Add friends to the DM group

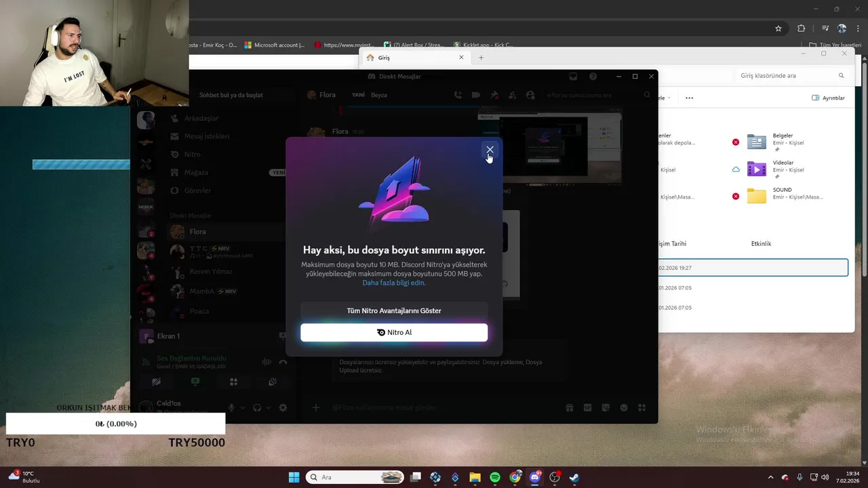coord(513,95)
